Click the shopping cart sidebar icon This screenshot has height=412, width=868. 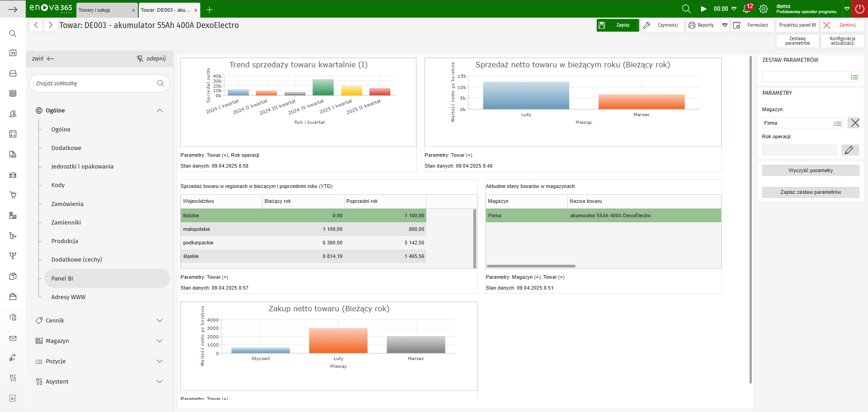(x=13, y=195)
